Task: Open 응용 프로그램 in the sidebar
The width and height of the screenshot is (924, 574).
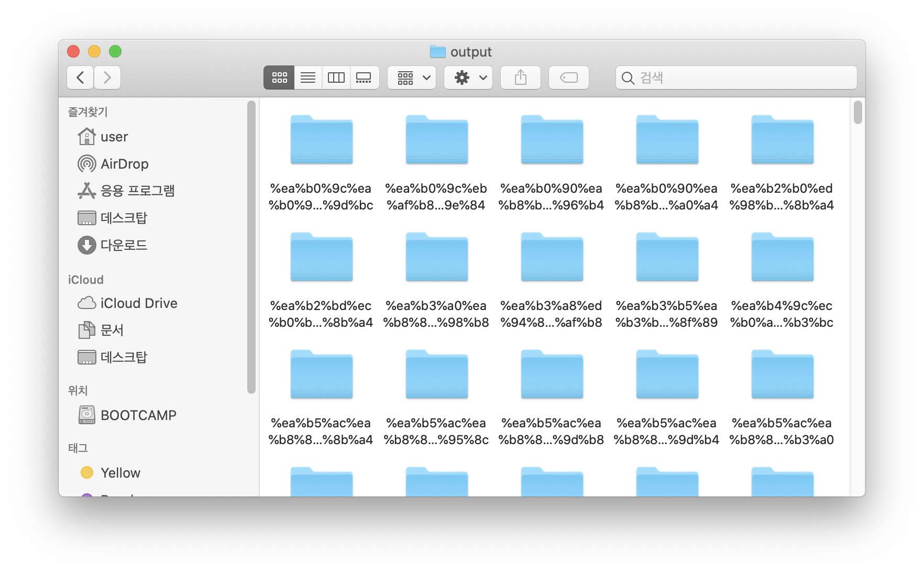Action: (137, 191)
